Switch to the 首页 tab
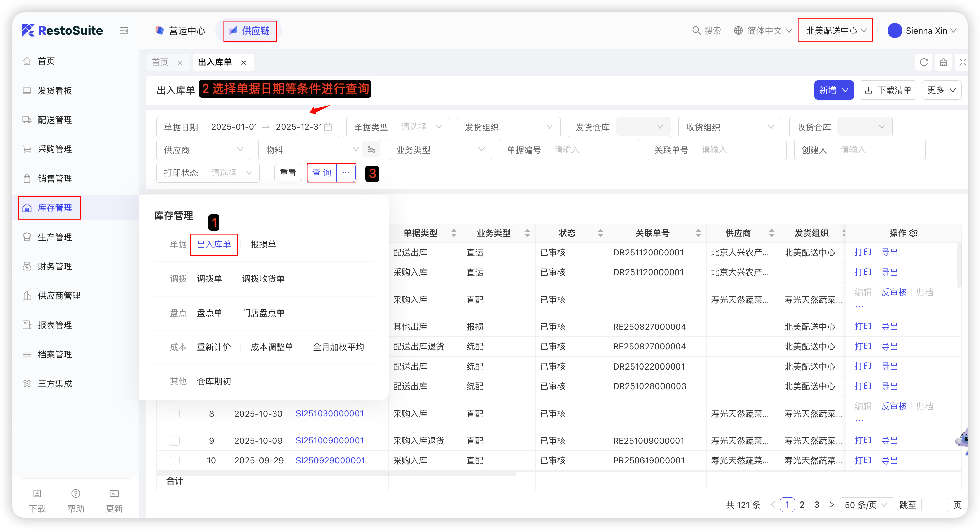 coord(160,62)
